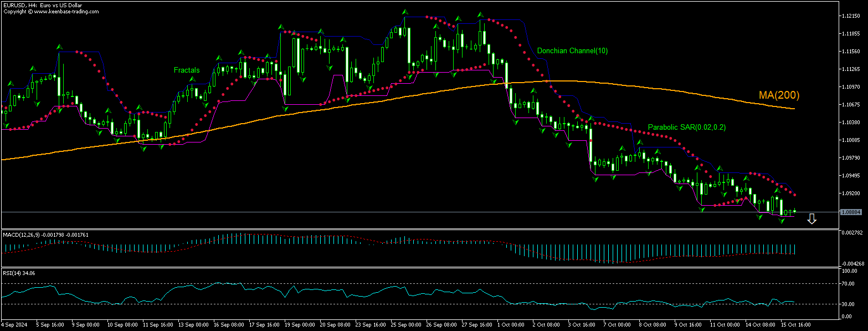Click the MA(200) orange label
Viewport: 868px width, 331px height.
779,95
